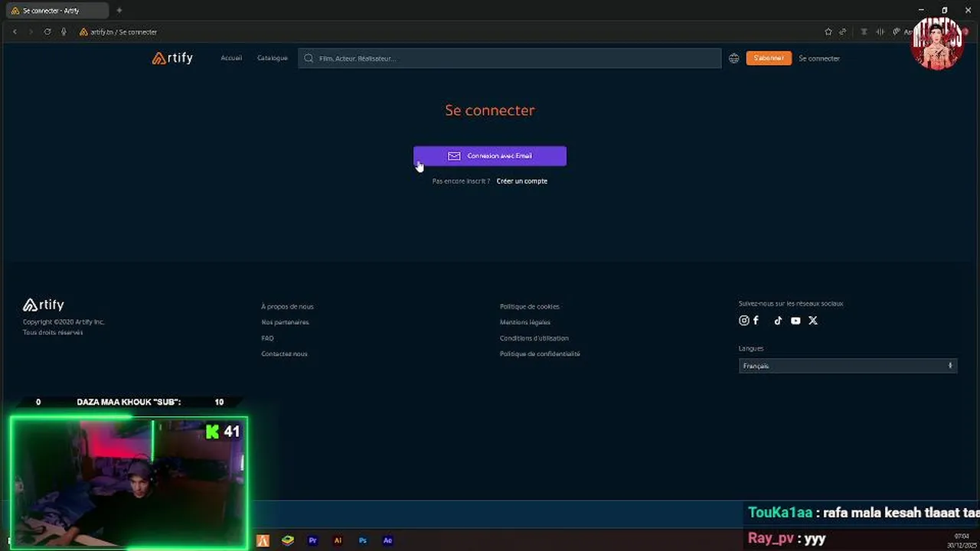Open Politique de confidentialité link

[x=540, y=354]
